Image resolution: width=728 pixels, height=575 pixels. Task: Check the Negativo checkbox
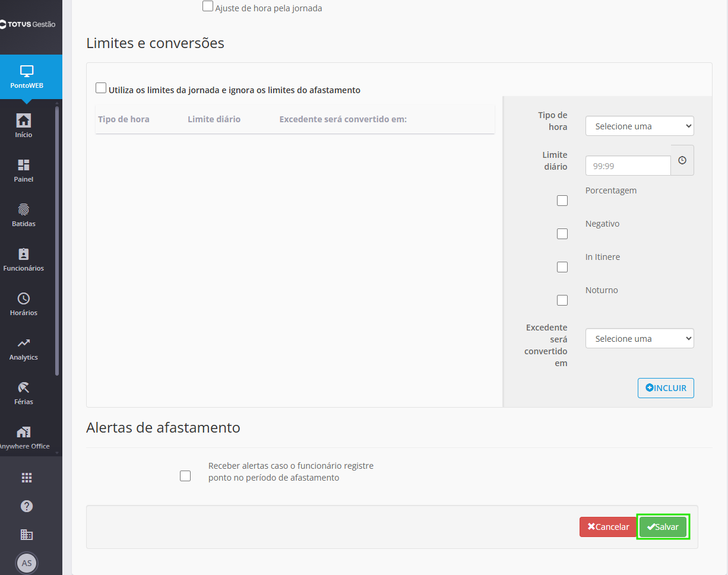tap(562, 234)
